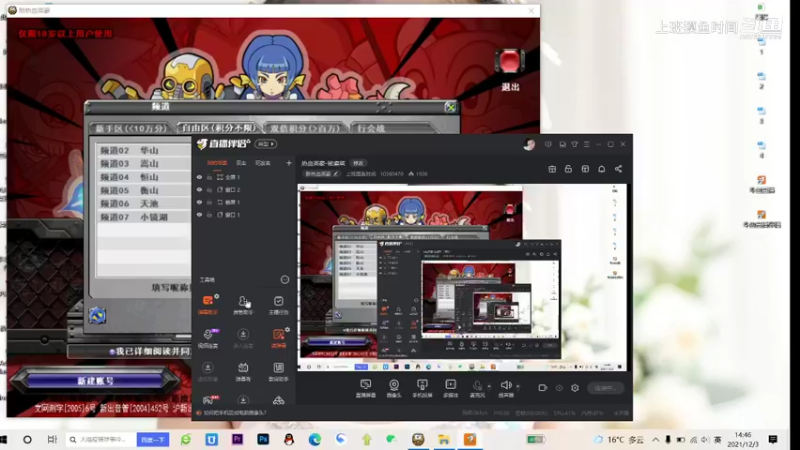800x450 pixels.
Task: Open the 弹幕秀 tool
Action: tap(243, 371)
